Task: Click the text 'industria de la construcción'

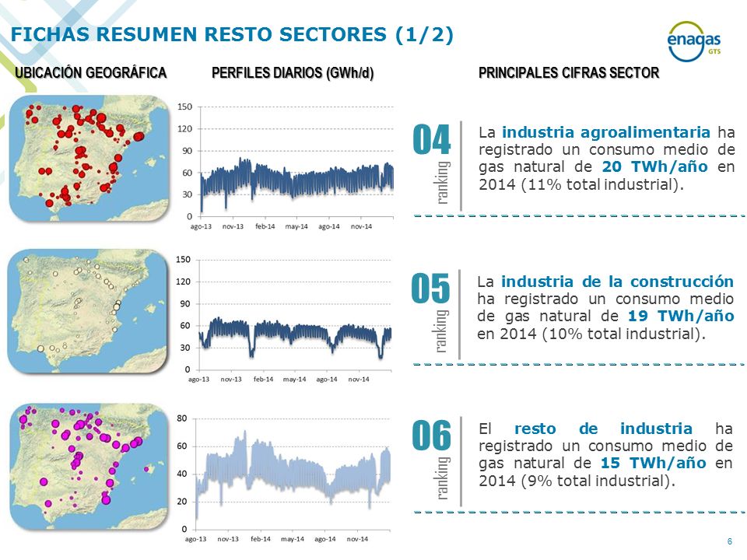Action: point(617,282)
